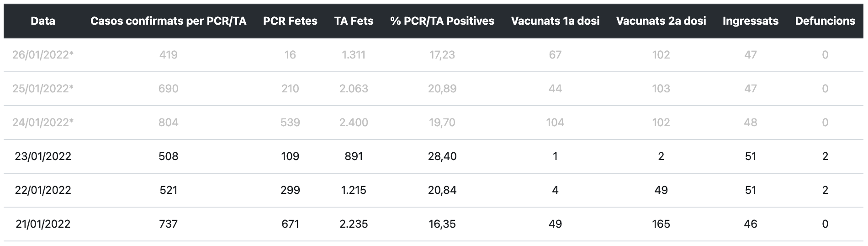Click the TA Fets column header
The height and width of the screenshot is (246, 868).
354,21
